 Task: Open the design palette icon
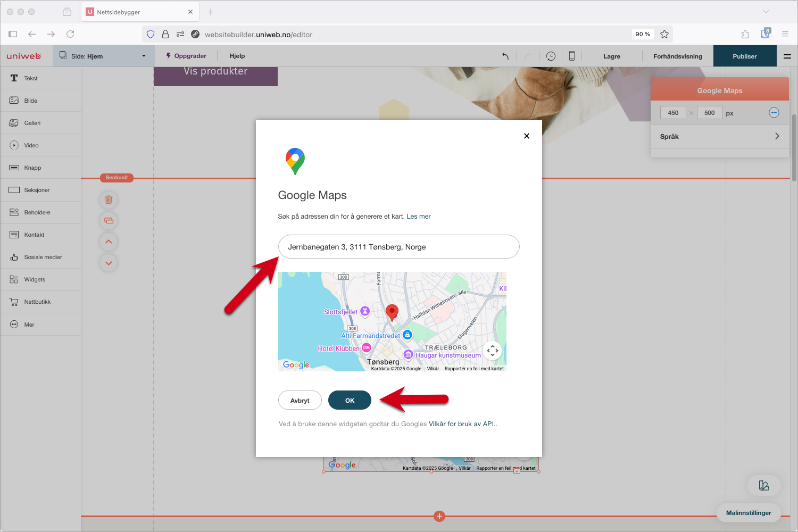(764, 485)
